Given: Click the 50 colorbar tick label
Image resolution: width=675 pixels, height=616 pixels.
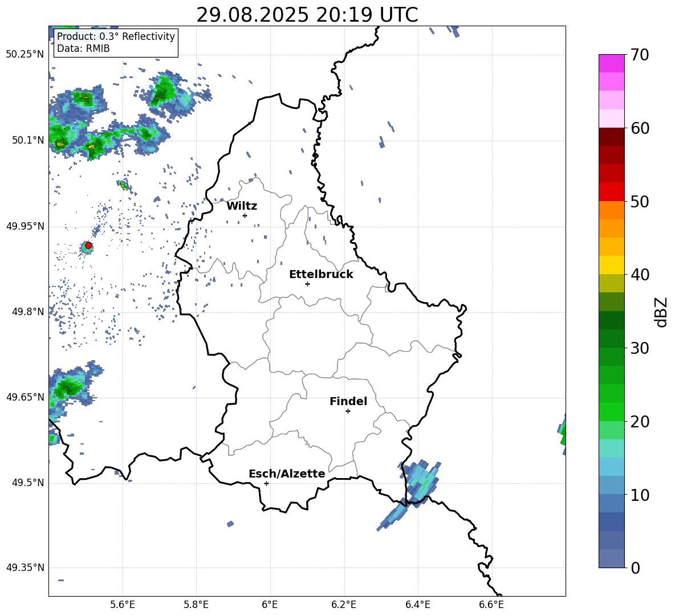Looking at the screenshot, I should point(640,202).
